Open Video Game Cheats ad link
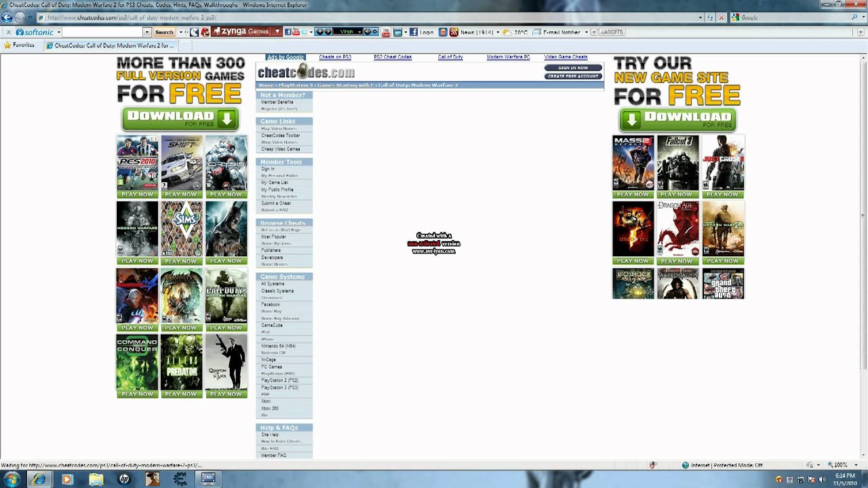Viewport: 868px width, 488px height. 566,57
